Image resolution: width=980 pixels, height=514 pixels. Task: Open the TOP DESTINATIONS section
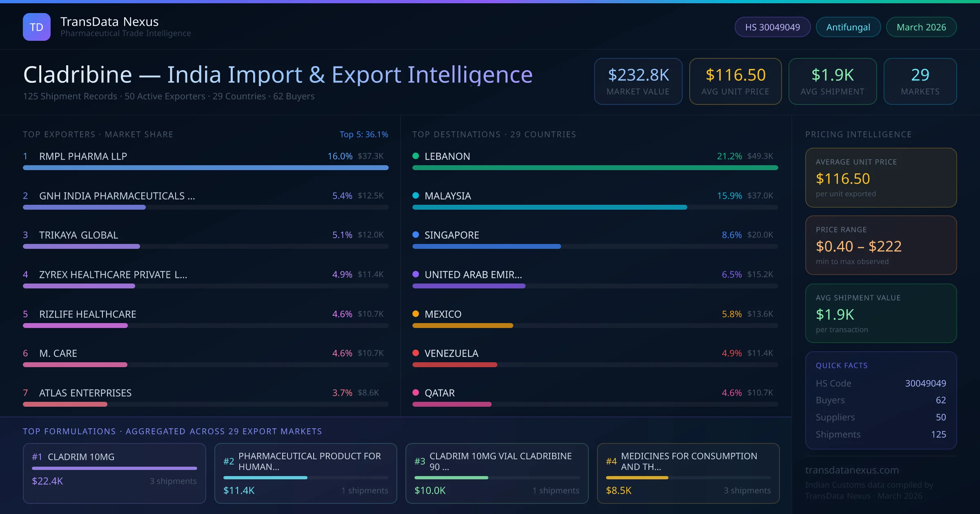pyautogui.click(x=494, y=134)
